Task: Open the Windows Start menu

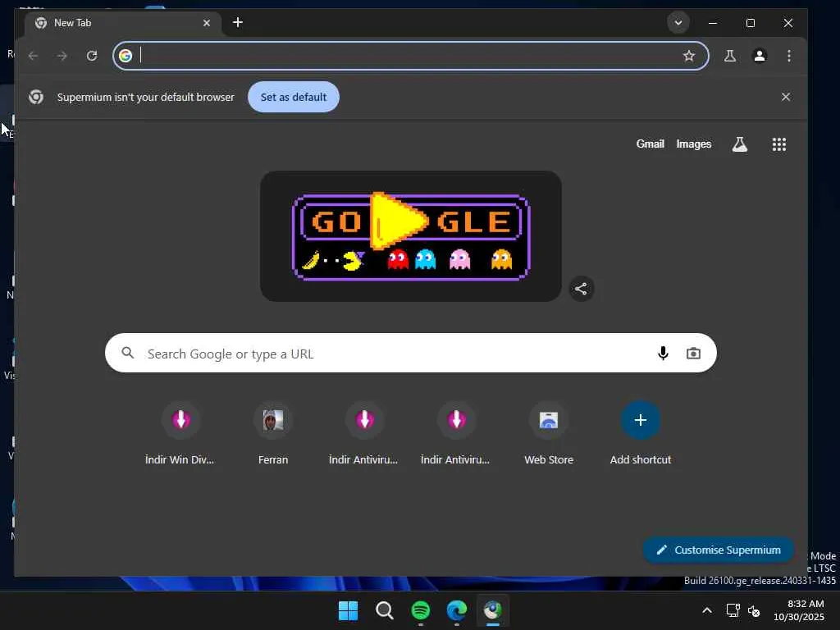Action: (x=348, y=610)
